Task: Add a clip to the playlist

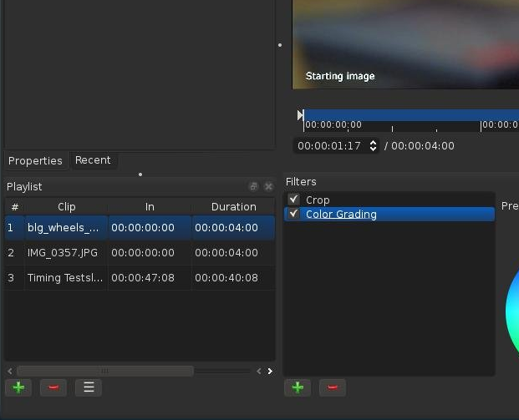Action: pyautogui.click(x=18, y=387)
